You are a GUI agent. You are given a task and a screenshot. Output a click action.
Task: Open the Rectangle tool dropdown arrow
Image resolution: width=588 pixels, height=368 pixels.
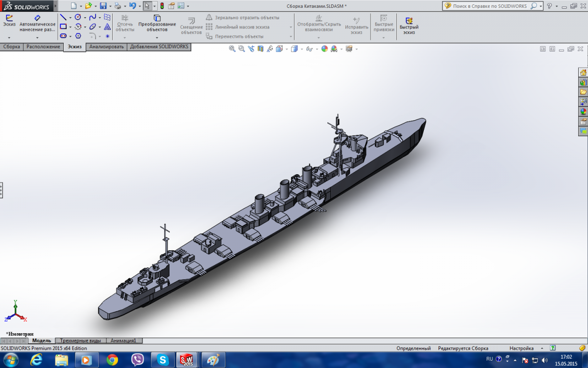tap(70, 26)
